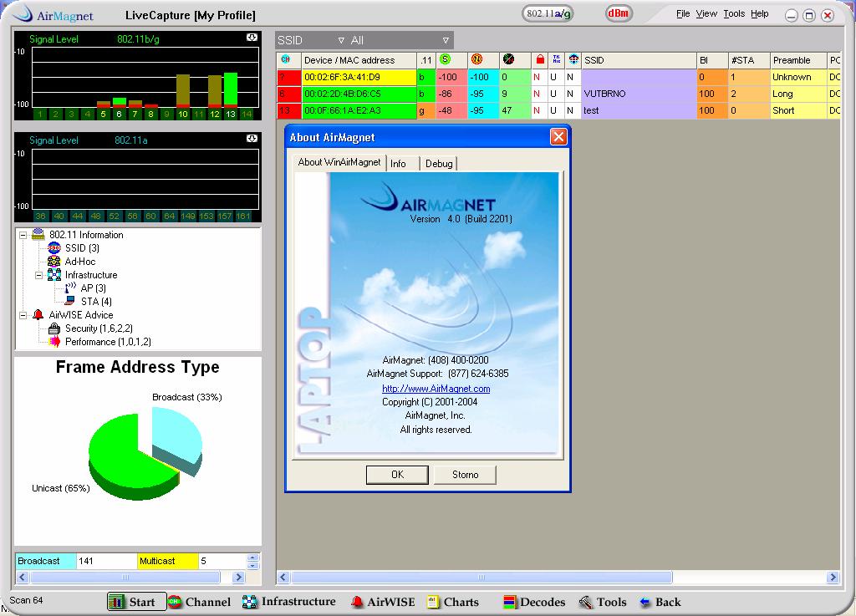856x616 pixels.
Task: Select the SSID (3) tree icon
Action: coord(54,247)
